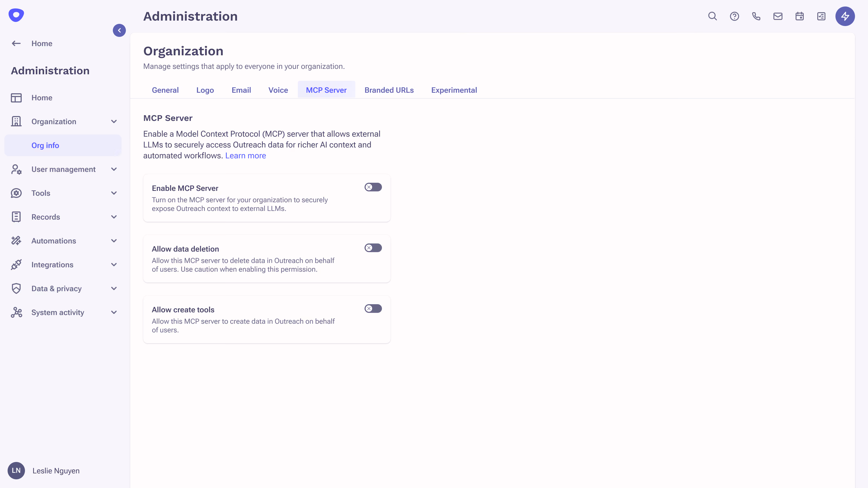Open the help question mark icon
The height and width of the screenshot is (488, 868).
[734, 16]
